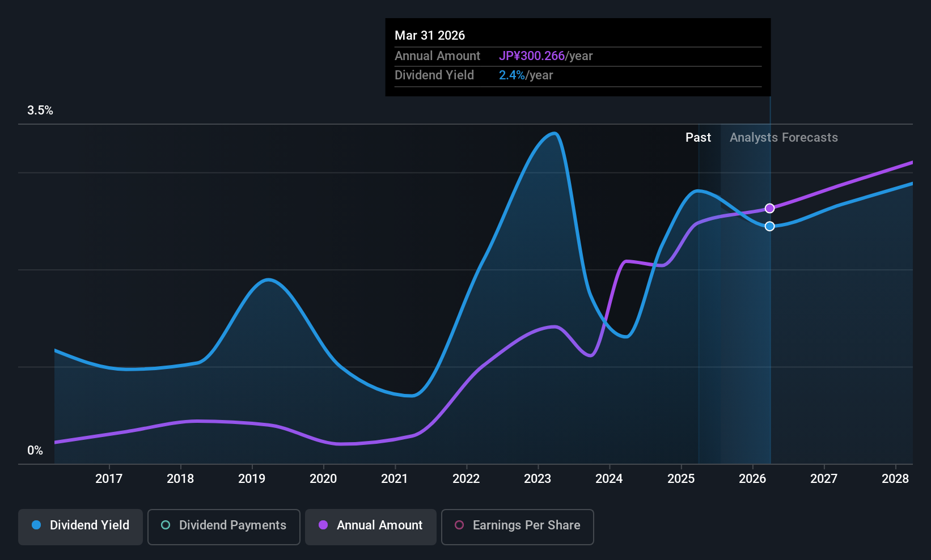Toggle the Dividend Yield legend button

pyautogui.click(x=81, y=527)
